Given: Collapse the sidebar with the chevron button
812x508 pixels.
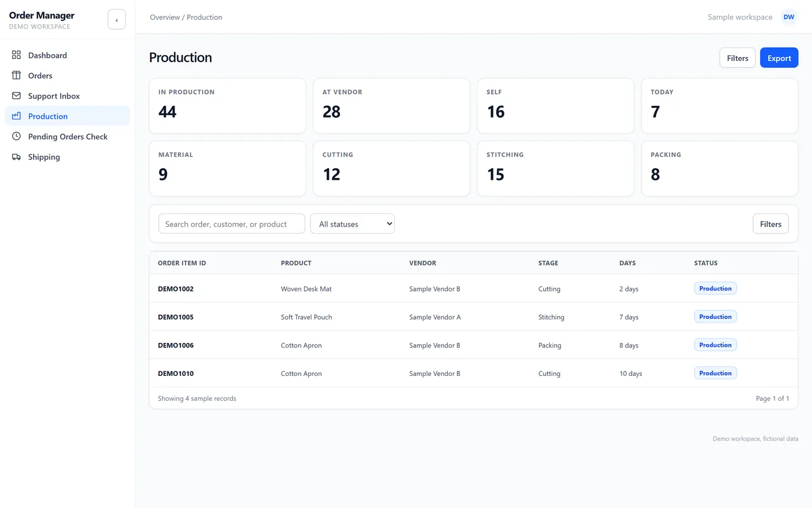Looking at the screenshot, I should [117, 20].
